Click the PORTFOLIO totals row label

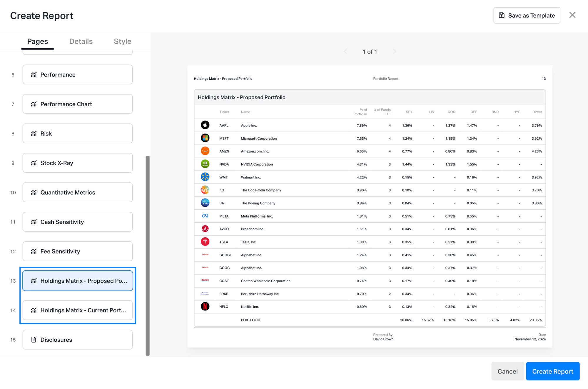250,320
